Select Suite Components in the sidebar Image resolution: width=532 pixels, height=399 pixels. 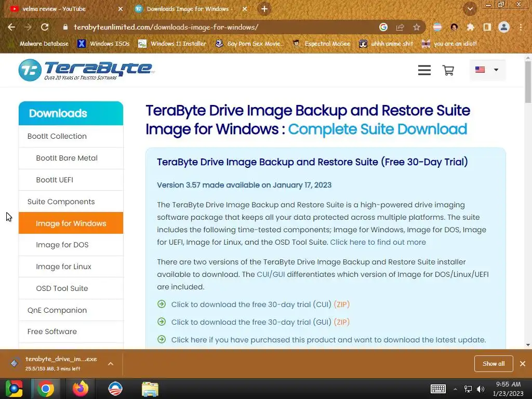(x=71, y=202)
